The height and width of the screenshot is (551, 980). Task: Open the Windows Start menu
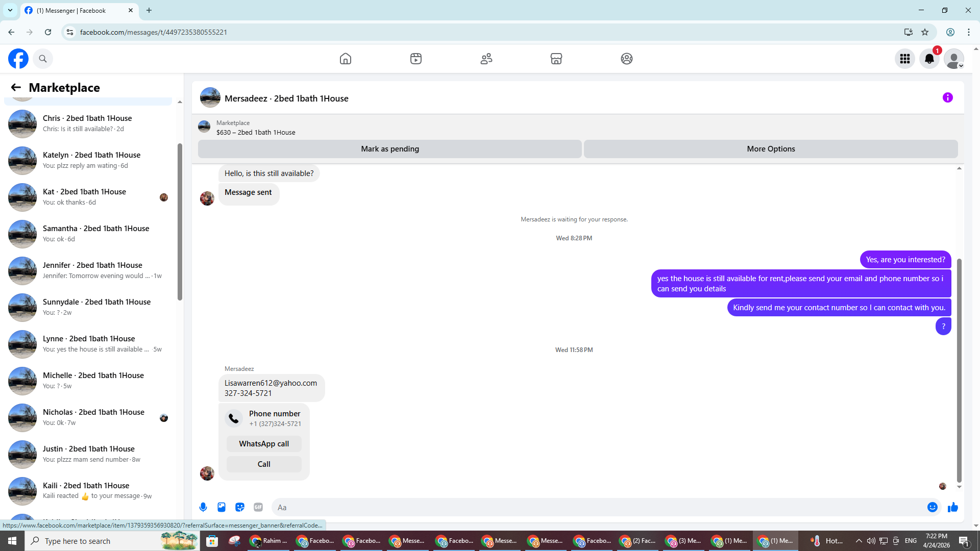12,541
